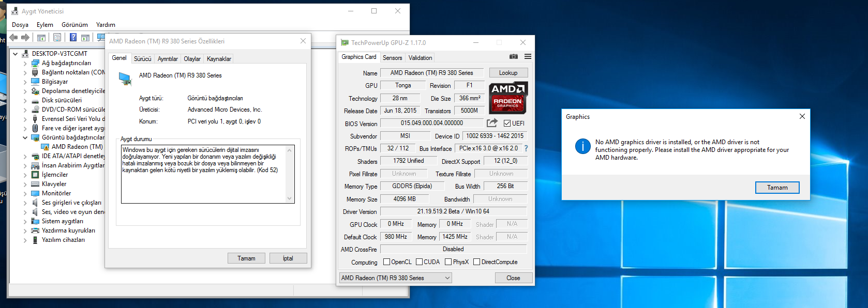Click Tamam in the Properties dialog
868x308 pixels.
pyautogui.click(x=246, y=258)
